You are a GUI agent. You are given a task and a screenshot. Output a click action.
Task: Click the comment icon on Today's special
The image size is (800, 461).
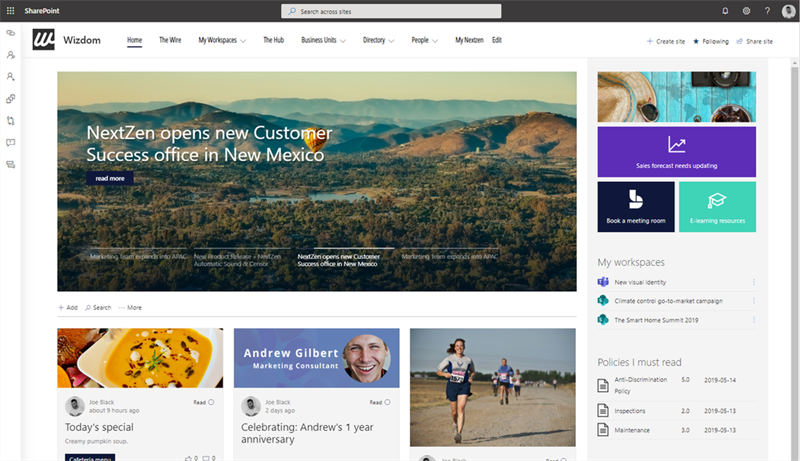[x=206, y=458]
